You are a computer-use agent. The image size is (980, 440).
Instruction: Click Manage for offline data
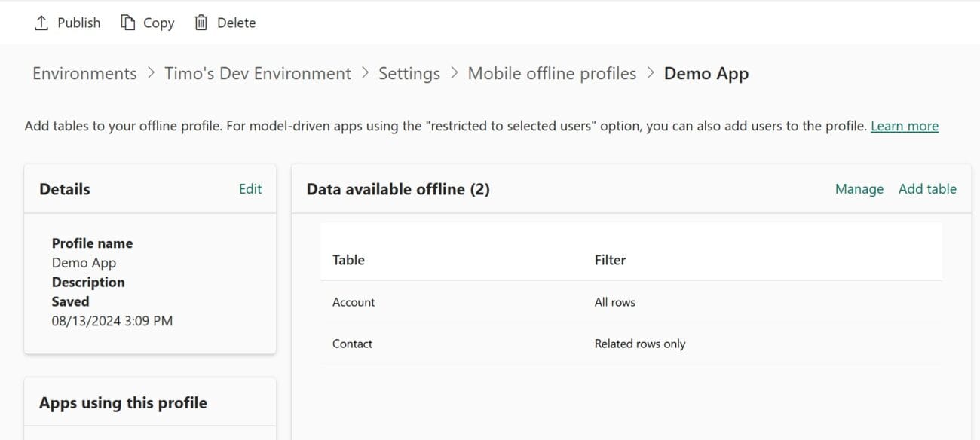pyautogui.click(x=859, y=189)
